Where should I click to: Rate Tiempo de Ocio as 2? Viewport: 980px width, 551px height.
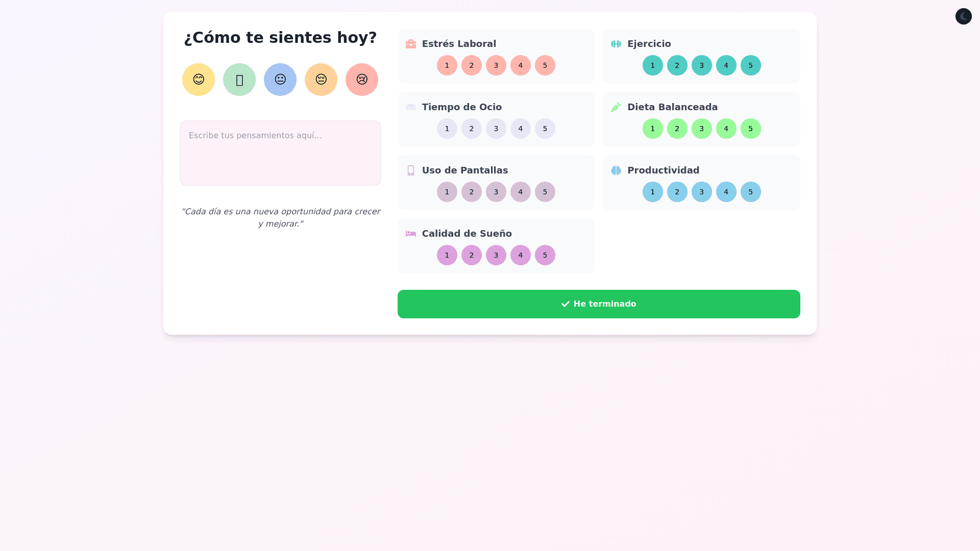click(472, 129)
